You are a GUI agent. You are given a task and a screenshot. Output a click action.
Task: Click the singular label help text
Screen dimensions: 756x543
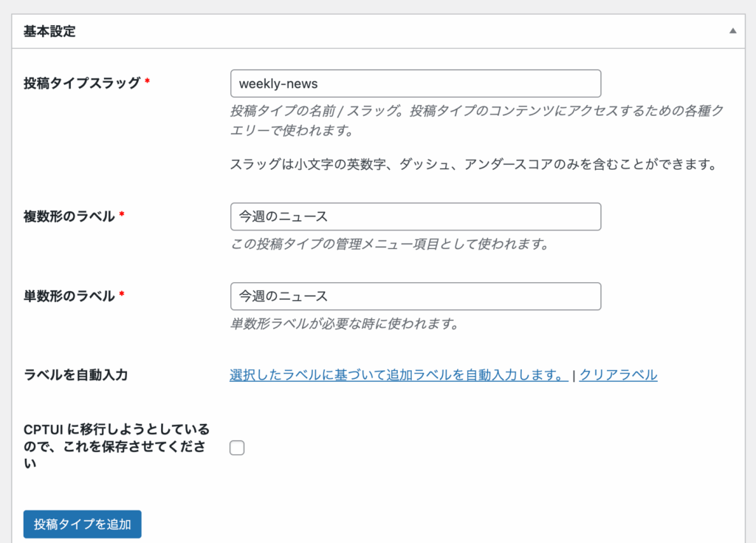[x=345, y=324]
